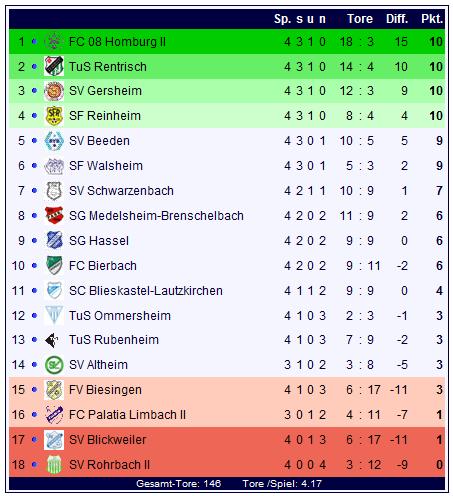
Task: Select the SG Hassel blue shield logo
Action: tap(54, 240)
